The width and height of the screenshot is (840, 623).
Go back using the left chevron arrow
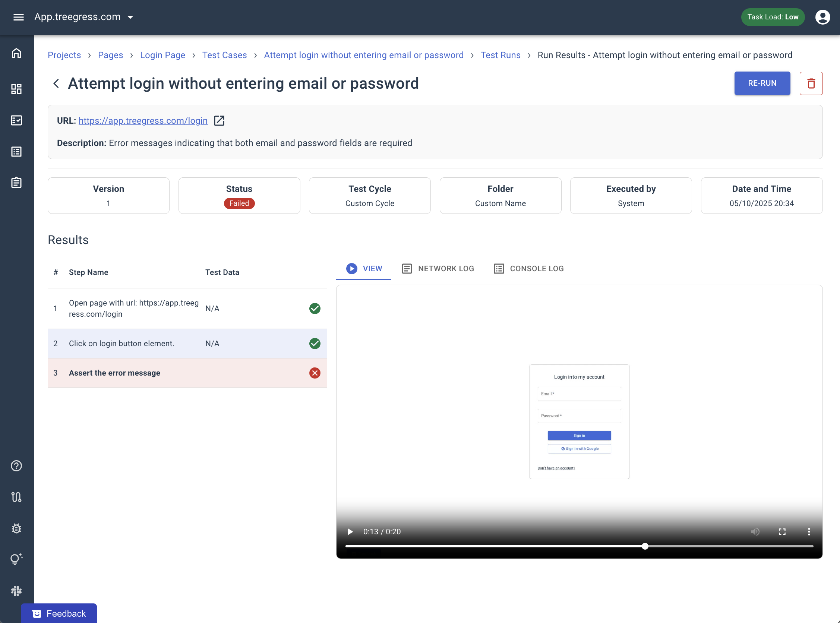click(x=56, y=83)
